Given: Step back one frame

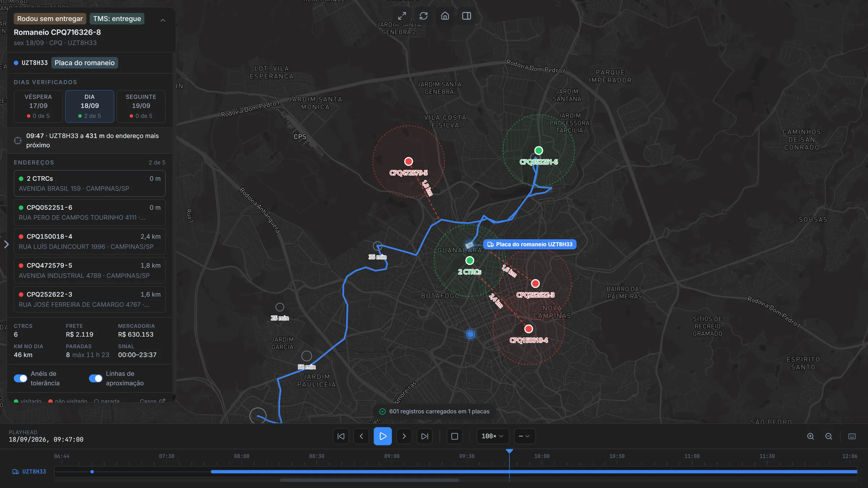Looking at the screenshot, I should pos(361,436).
